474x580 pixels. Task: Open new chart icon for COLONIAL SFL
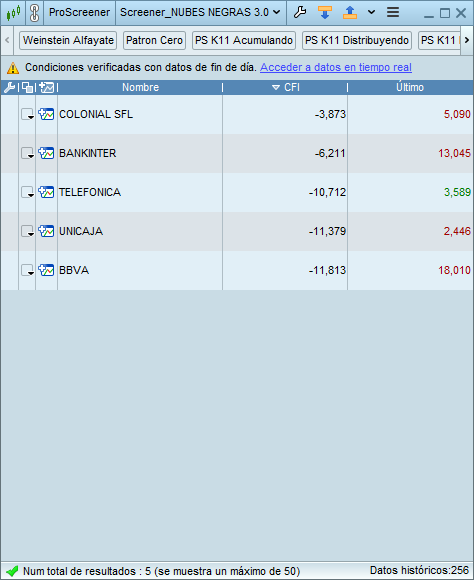[46, 114]
